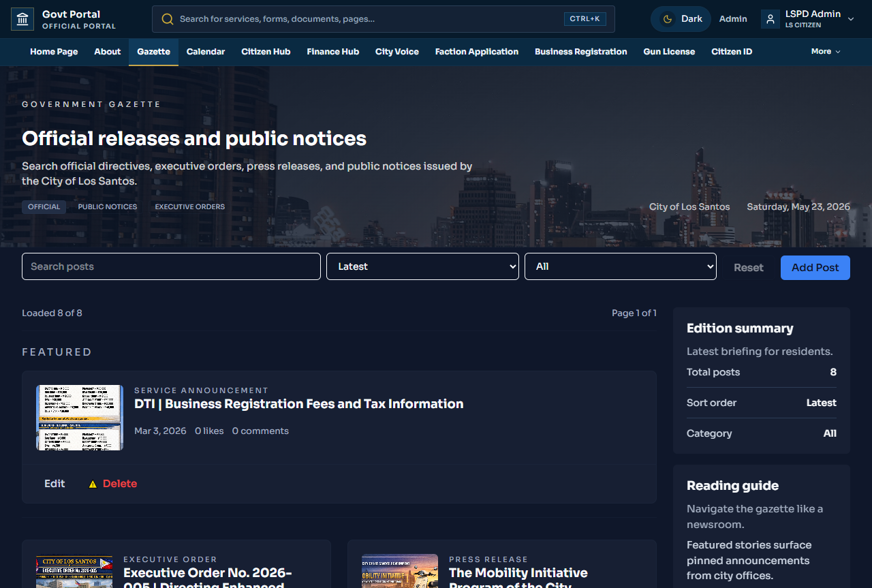The image size is (872, 588).
Task: Open Finance Hub from the nav bar
Action: point(333,52)
